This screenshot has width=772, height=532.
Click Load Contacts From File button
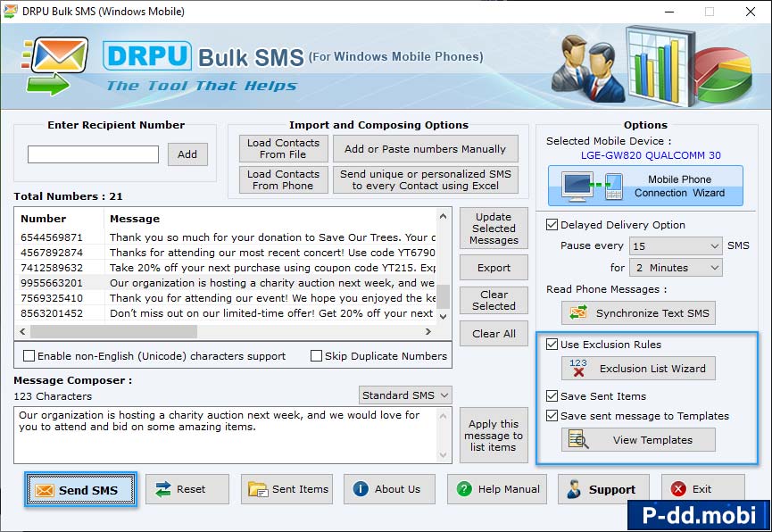pyautogui.click(x=283, y=148)
